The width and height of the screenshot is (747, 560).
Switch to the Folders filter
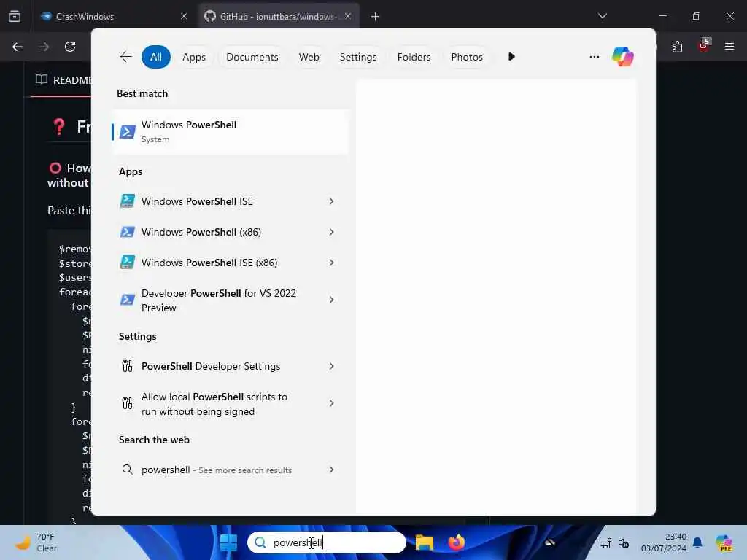[x=414, y=57]
